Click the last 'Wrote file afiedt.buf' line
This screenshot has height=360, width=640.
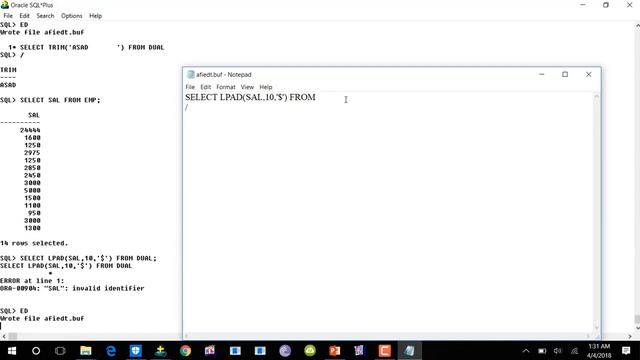pos(42,318)
